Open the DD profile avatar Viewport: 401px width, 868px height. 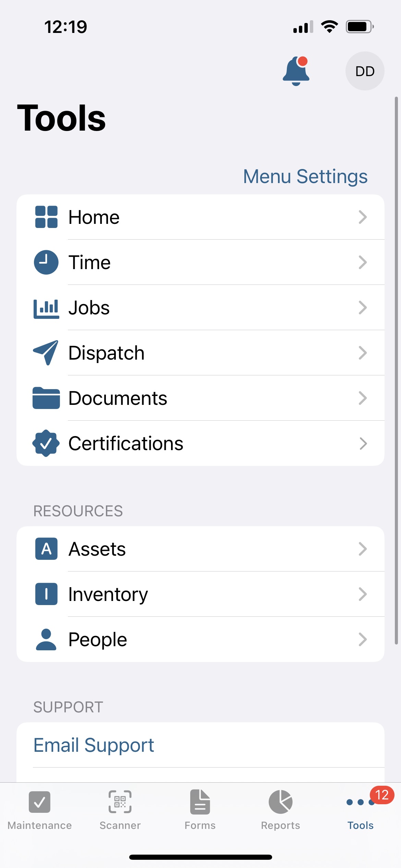[x=365, y=71]
